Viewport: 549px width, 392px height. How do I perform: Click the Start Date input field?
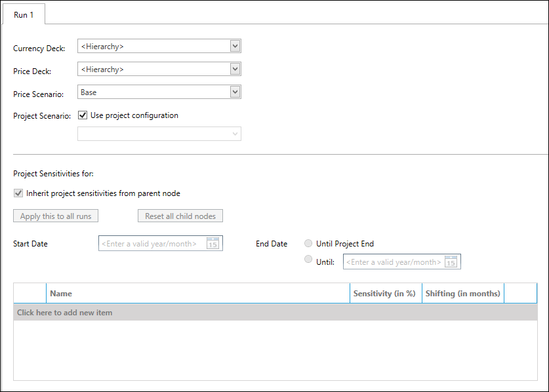(x=152, y=244)
